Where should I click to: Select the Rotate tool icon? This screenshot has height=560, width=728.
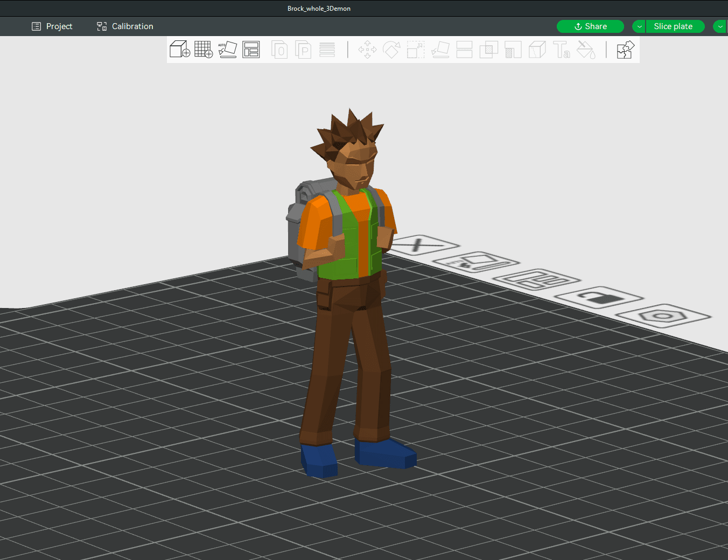pos(391,50)
